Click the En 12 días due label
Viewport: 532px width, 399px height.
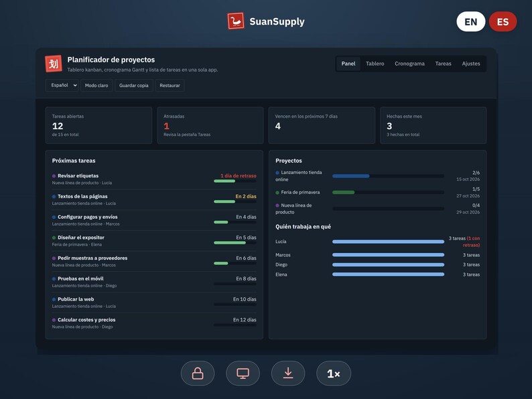point(245,320)
